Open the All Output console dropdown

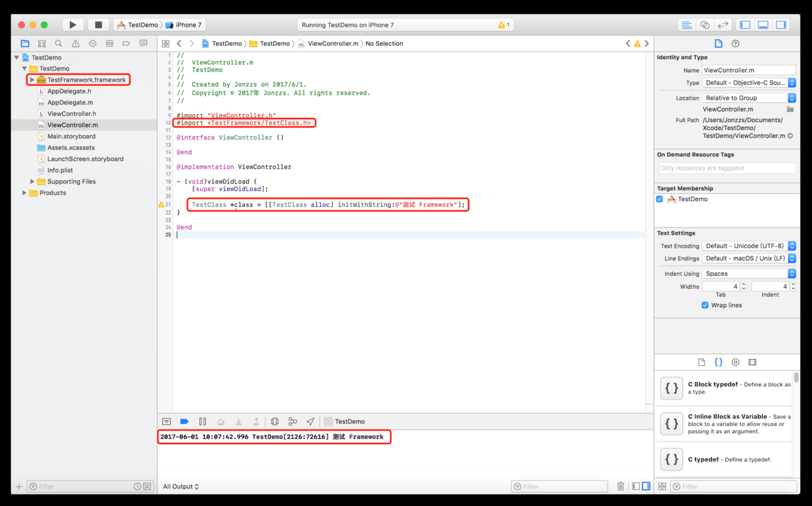181,486
